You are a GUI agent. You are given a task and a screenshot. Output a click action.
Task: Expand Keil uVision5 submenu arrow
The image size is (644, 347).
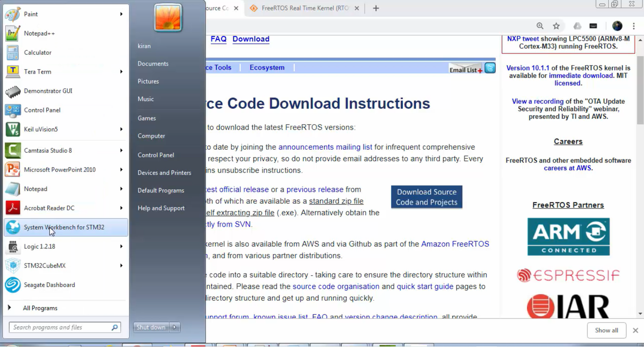121,129
